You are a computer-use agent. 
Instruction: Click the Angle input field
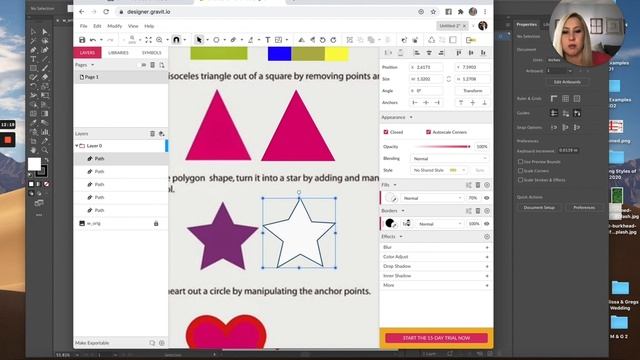point(426,91)
